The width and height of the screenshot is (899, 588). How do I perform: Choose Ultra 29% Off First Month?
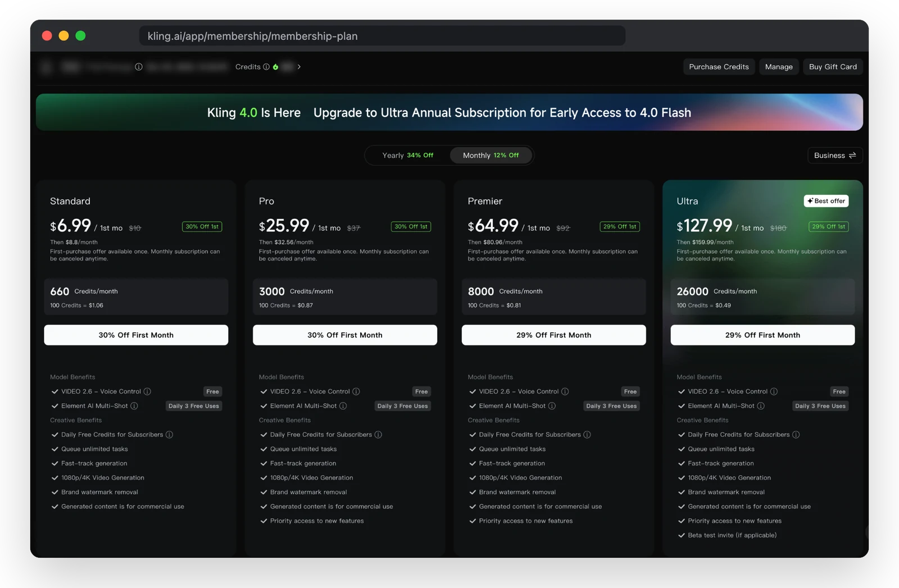pos(762,335)
